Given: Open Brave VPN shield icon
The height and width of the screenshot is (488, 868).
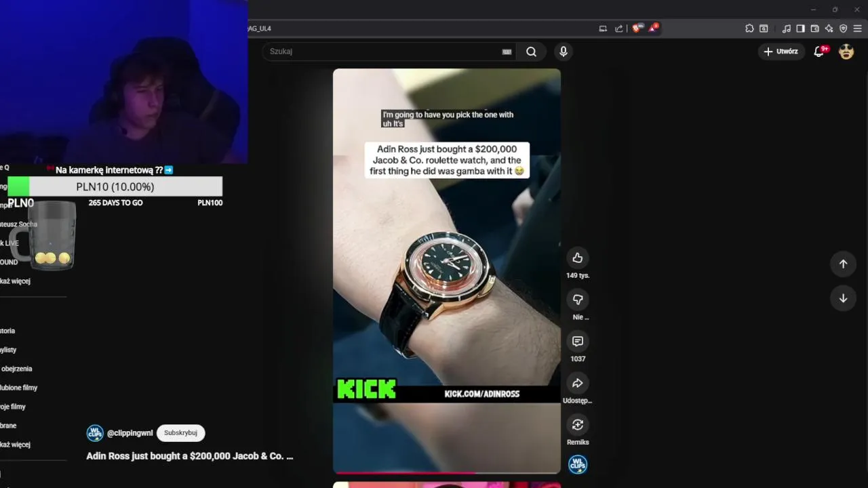Looking at the screenshot, I should 843,28.
